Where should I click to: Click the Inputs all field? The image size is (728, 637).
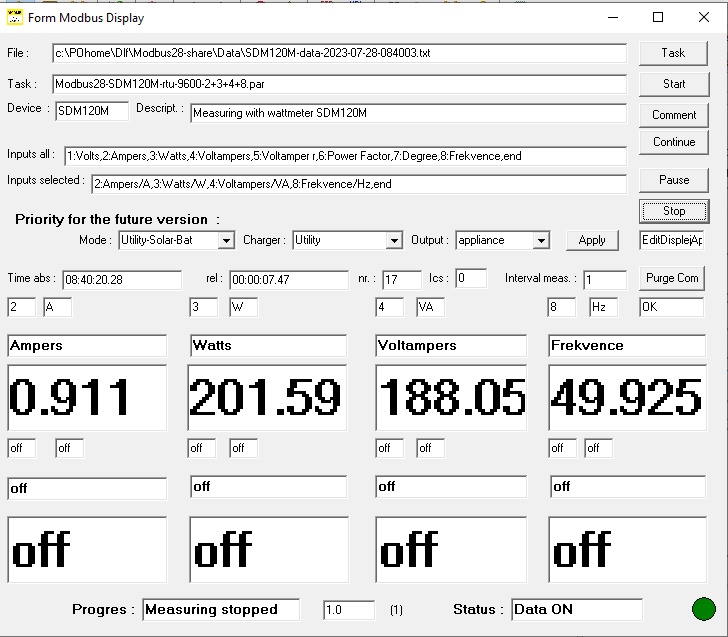[x=345, y=156]
